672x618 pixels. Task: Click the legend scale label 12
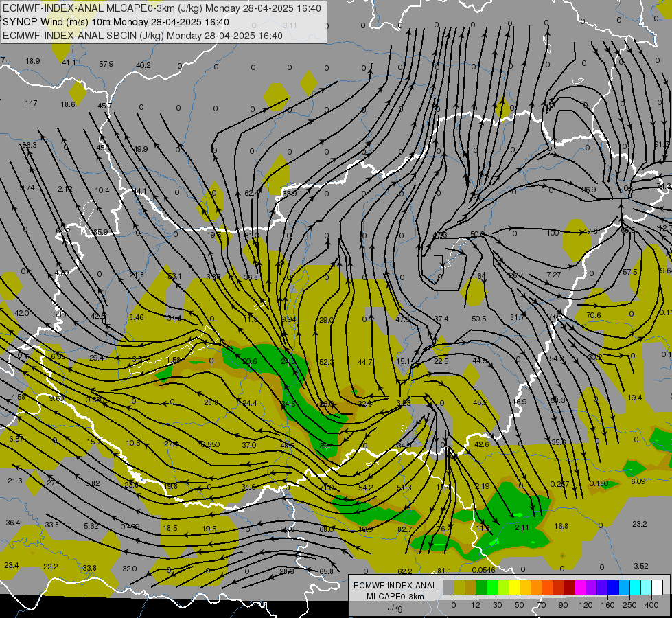click(x=476, y=605)
